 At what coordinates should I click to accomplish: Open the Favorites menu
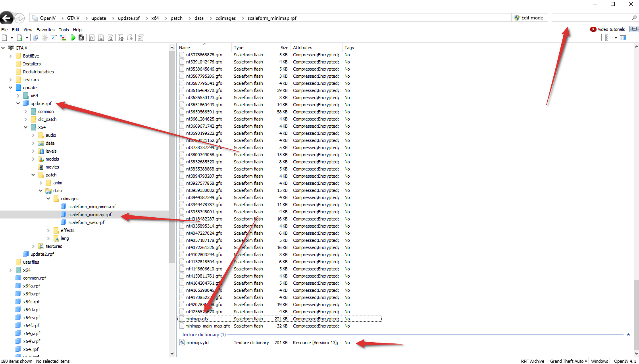coord(45,30)
